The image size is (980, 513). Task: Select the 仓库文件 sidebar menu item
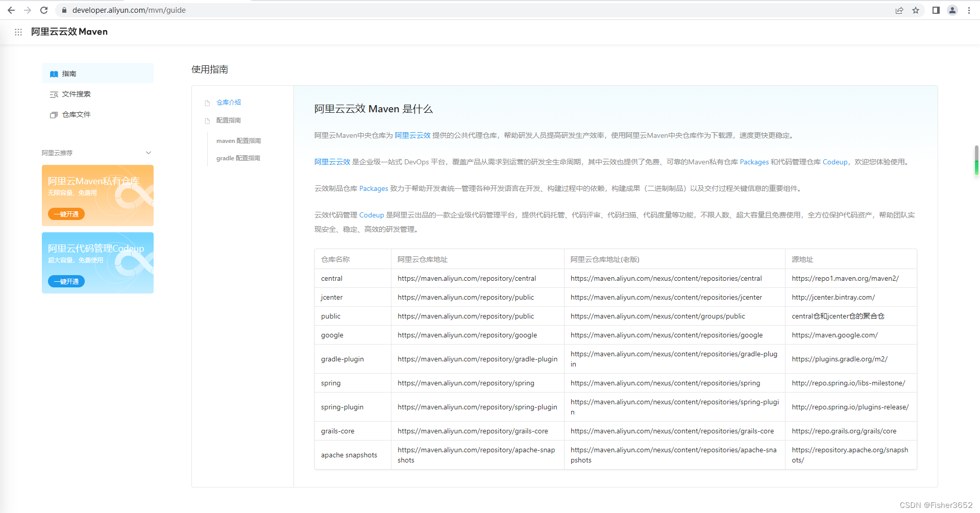97,114
